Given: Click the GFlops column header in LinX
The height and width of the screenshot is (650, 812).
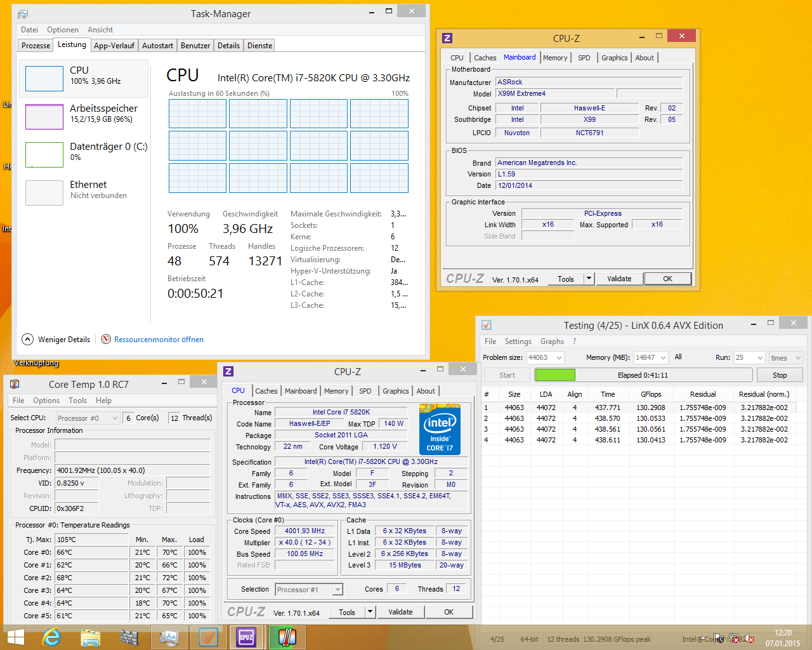Looking at the screenshot, I should [x=651, y=394].
